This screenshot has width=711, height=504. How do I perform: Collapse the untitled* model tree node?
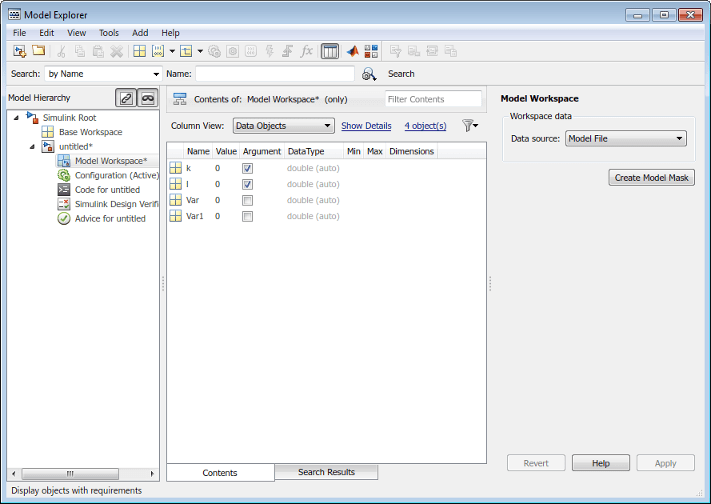pyautogui.click(x=32, y=147)
